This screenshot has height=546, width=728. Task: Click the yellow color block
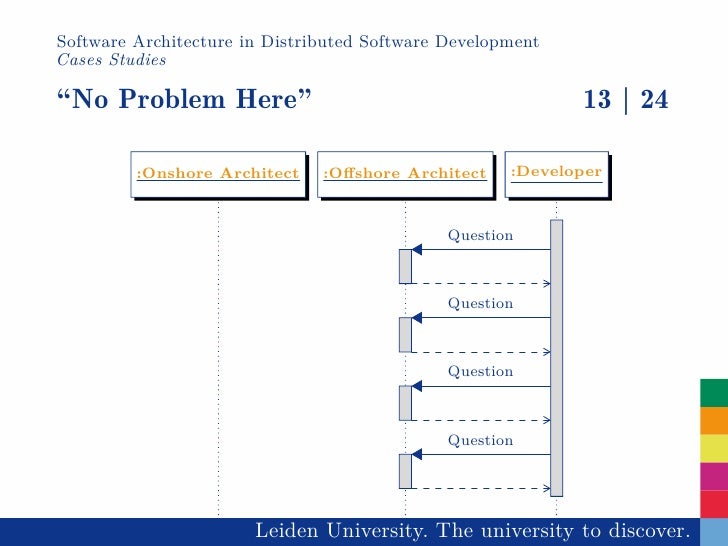tap(714, 448)
